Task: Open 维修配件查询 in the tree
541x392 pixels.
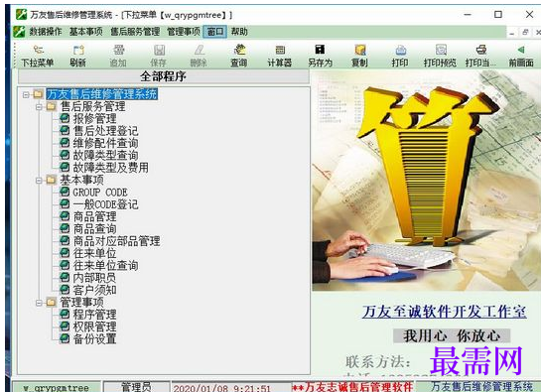Action: tap(105, 143)
